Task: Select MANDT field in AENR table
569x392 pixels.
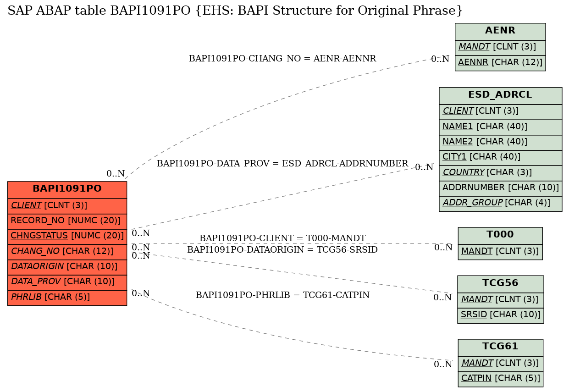Action: point(500,47)
